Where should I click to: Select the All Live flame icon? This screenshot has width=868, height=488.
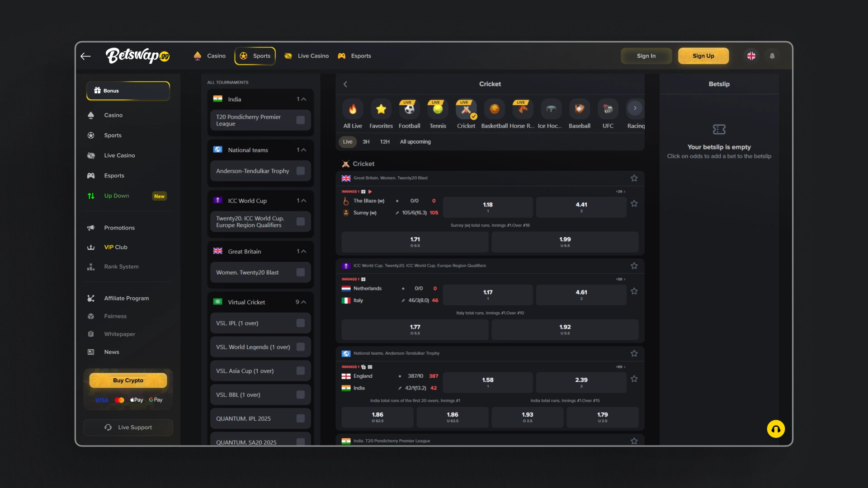353,109
